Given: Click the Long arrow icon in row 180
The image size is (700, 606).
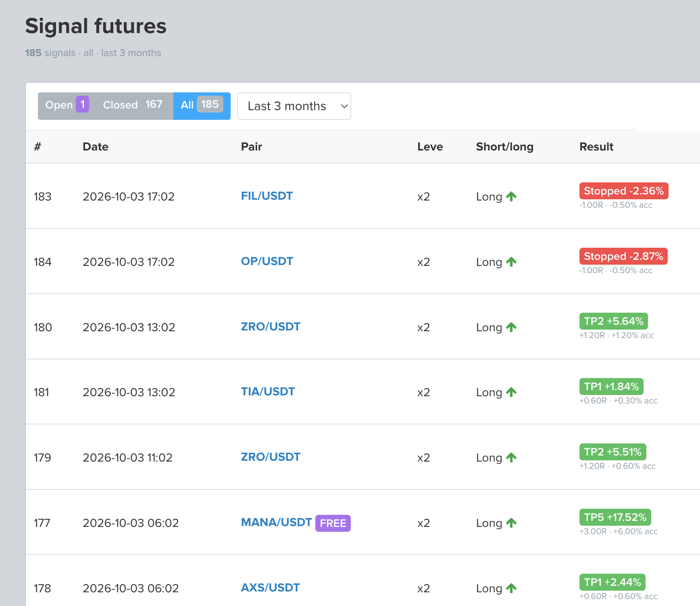Looking at the screenshot, I should (x=511, y=327).
